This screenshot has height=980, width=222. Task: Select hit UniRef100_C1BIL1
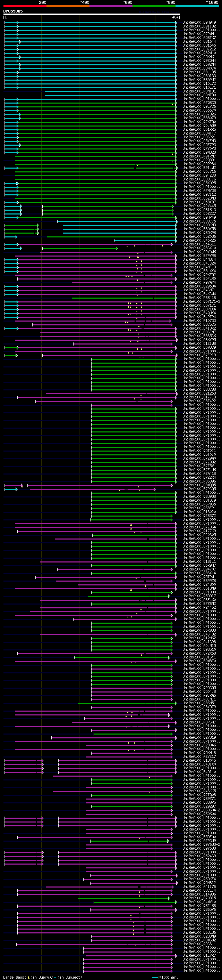199,561
